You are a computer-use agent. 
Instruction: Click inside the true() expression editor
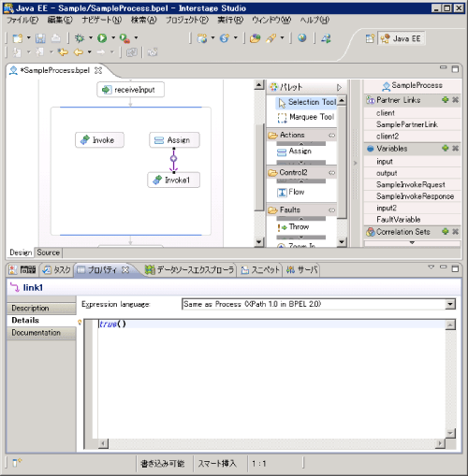pos(271,379)
